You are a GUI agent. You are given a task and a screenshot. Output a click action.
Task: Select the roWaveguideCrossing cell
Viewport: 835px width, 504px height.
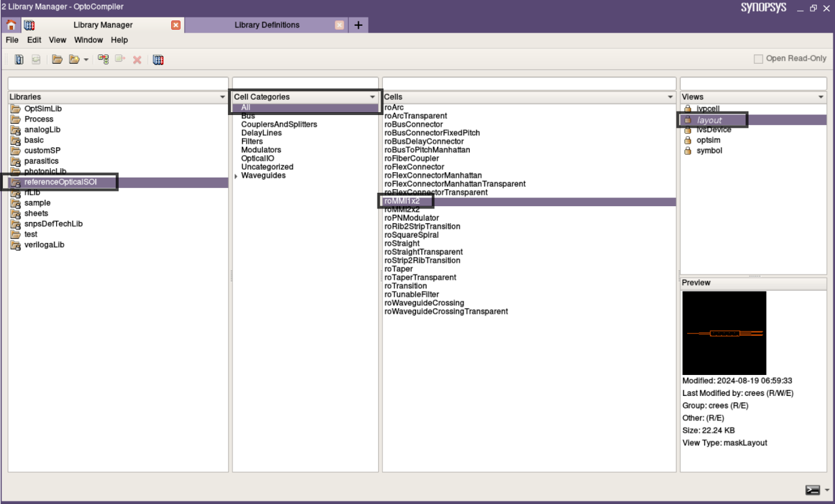424,303
